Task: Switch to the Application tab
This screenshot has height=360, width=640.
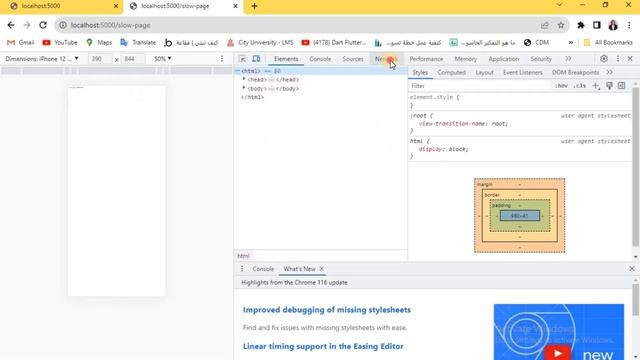Action: [504, 59]
